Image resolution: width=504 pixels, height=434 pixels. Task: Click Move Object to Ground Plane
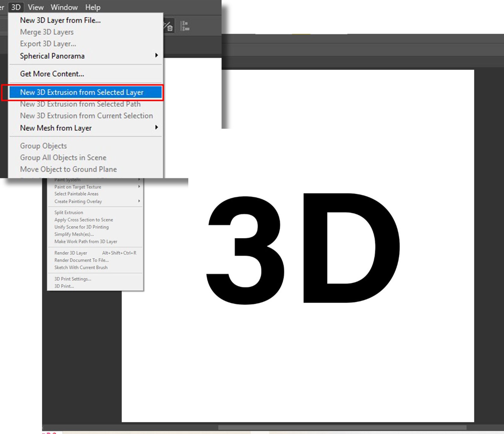(x=85, y=169)
